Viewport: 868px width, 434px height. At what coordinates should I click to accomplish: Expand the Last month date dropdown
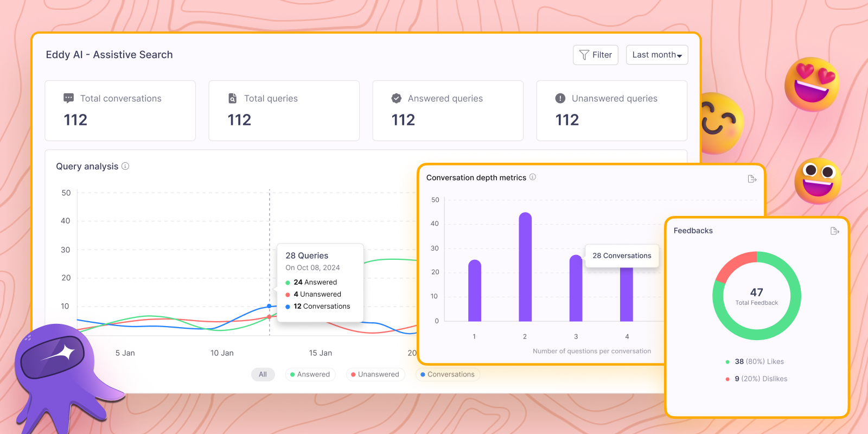pos(657,55)
